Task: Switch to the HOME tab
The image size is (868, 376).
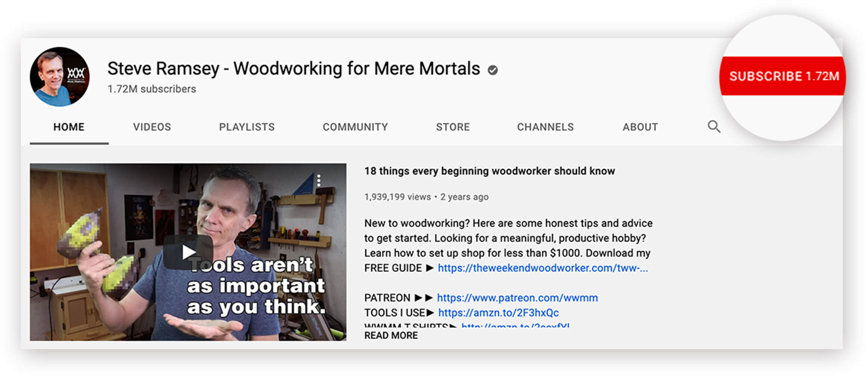Action: pyautogui.click(x=69, y=127)
